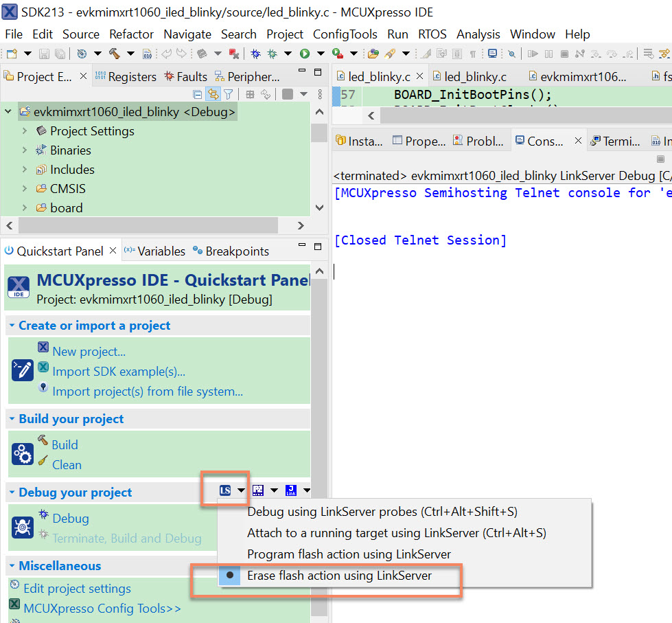Click the Edit project settings link
Image resolution: width=672 pixels, height=623 pixels.
point(77,588)
